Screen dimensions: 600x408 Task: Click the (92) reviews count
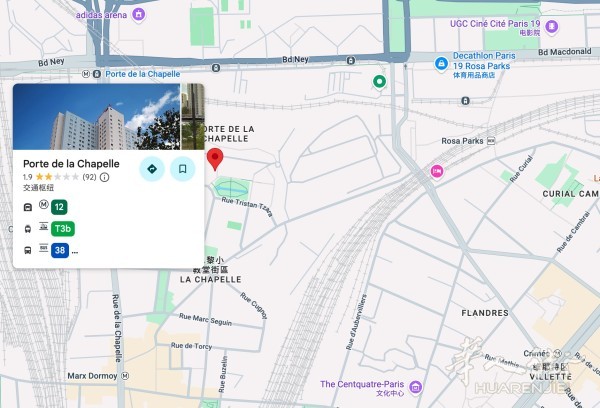pos(90,177)
